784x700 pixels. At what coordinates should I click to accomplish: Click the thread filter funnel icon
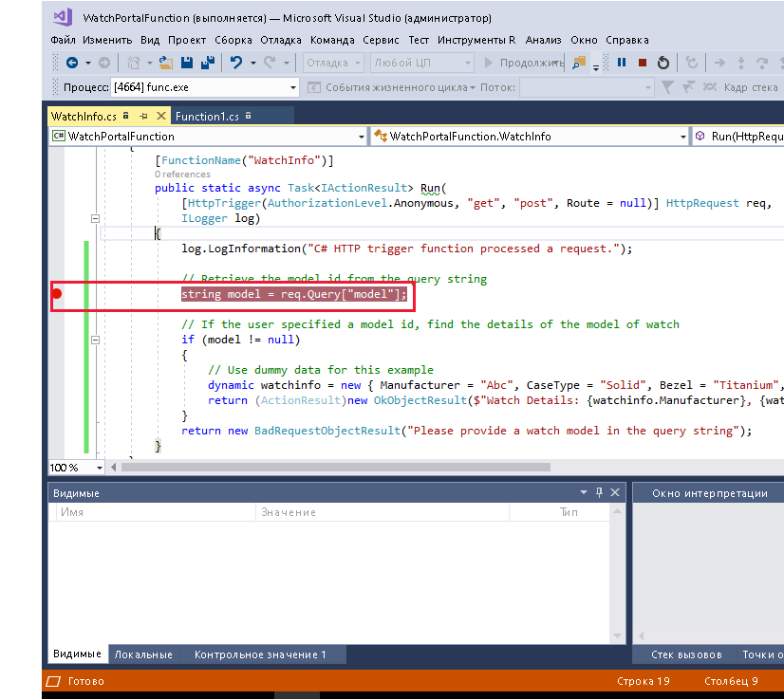tap(667, 87)
